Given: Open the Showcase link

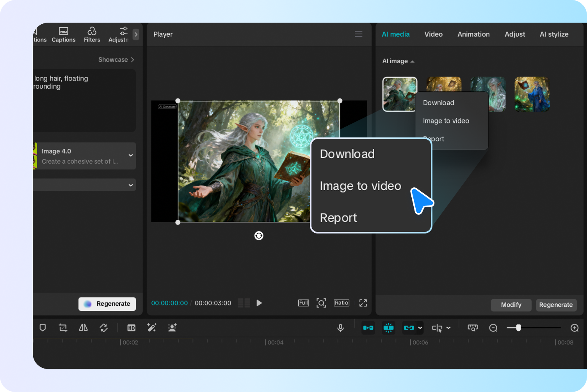Looking at the screenshot, I should (116, 59).
